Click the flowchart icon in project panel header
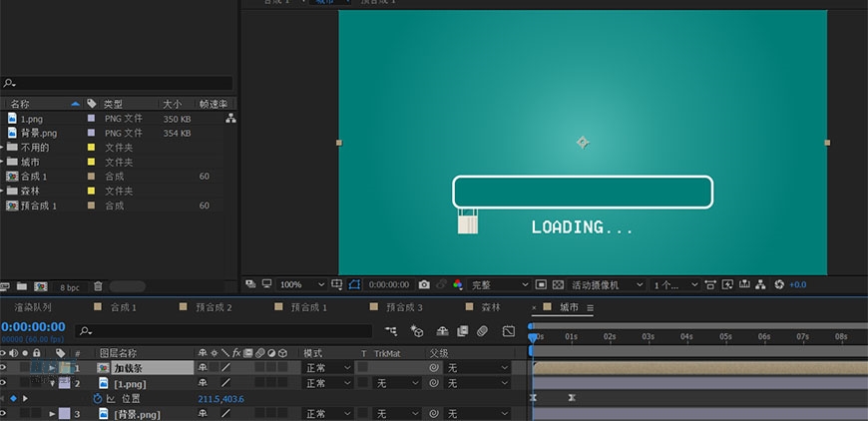The width and height of the screenshot is (868, 421). point(230,118)
